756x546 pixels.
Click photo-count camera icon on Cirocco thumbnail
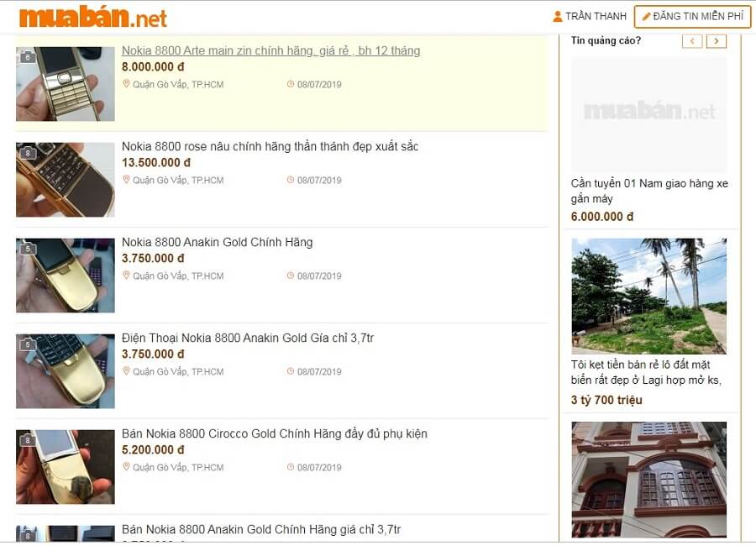[28, 440]
